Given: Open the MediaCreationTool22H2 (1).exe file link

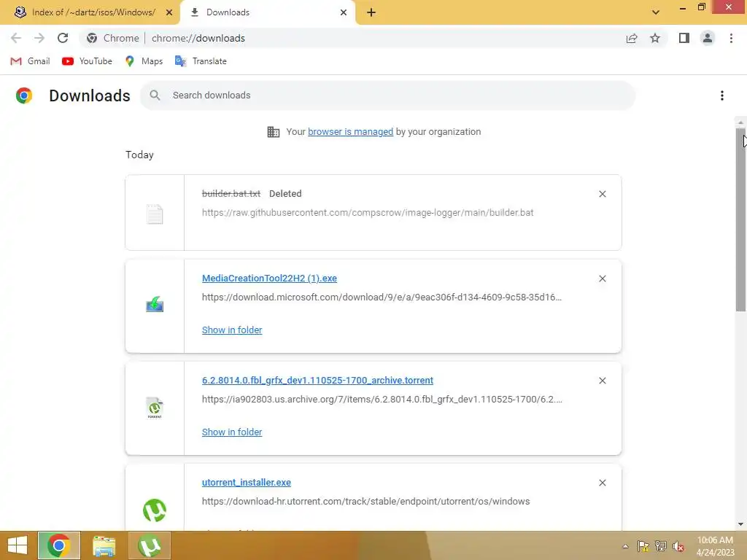Looking at the screenshot, I should coord(269,278).
